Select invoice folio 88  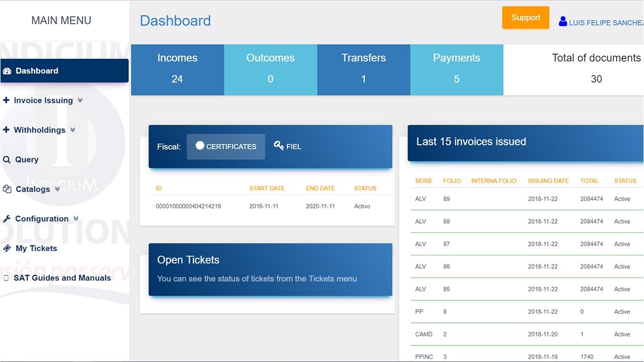click(x=447, y=222)
